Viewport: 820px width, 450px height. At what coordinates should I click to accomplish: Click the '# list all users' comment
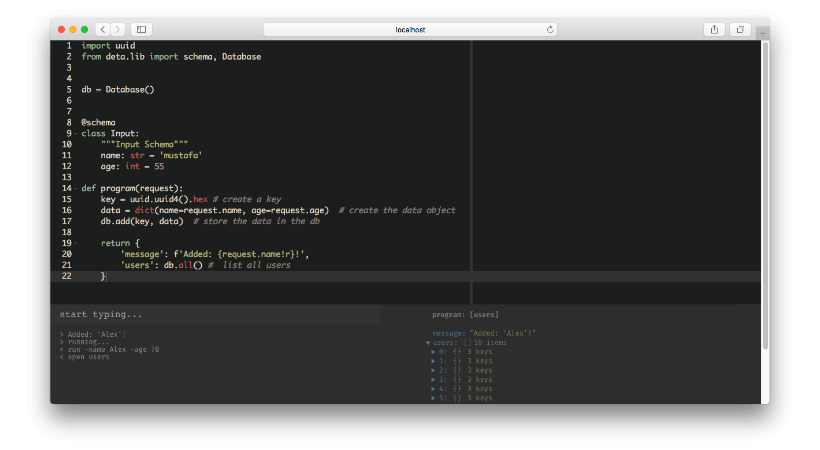249,265
